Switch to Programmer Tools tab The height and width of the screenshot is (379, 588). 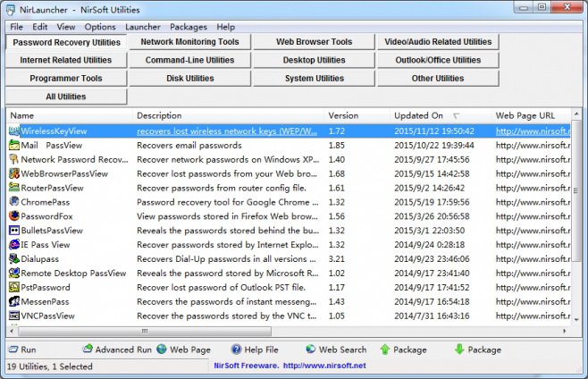pyautogui.click(x=66, y=79)
